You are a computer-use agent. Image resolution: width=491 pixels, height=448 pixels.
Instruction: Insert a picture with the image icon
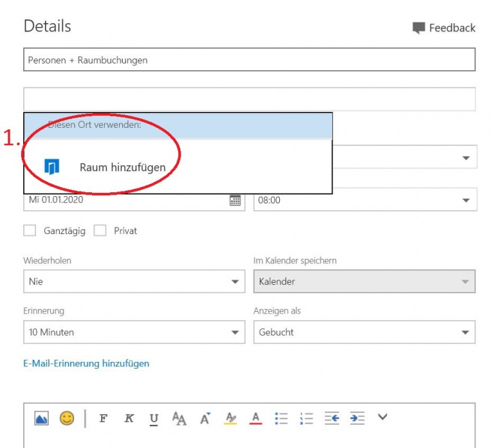[41, 418]
